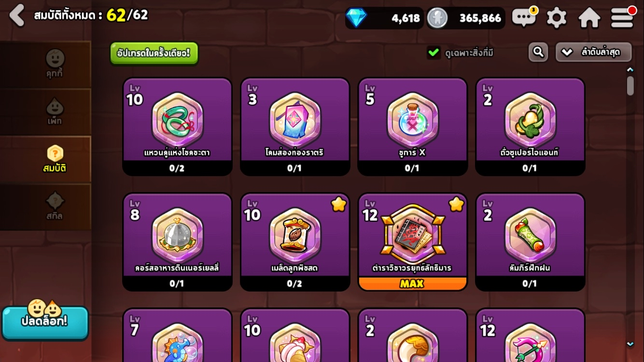Tap the blue diamond currency icon
644x362 pixels.
356,18
